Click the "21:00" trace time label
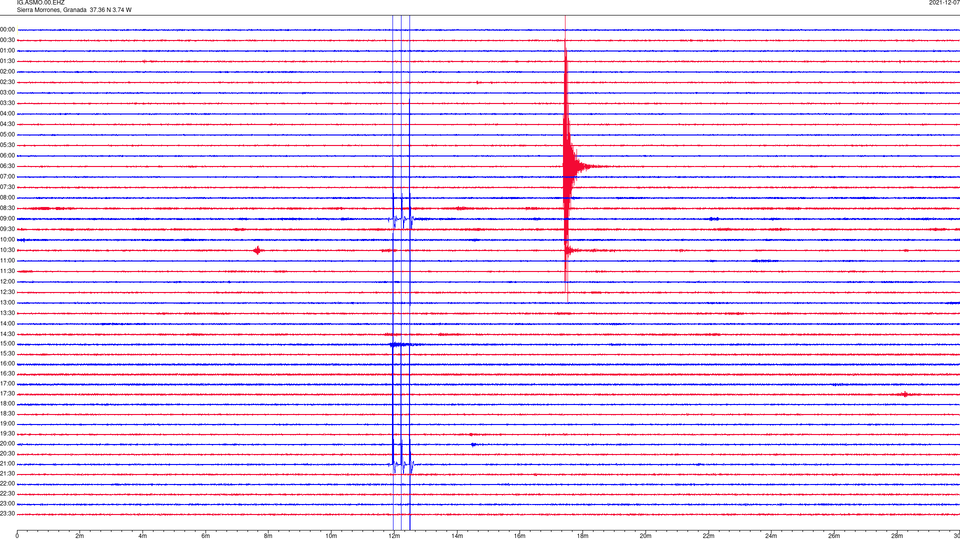The height and width of the screenshot is (540, 960). (7, 463)
